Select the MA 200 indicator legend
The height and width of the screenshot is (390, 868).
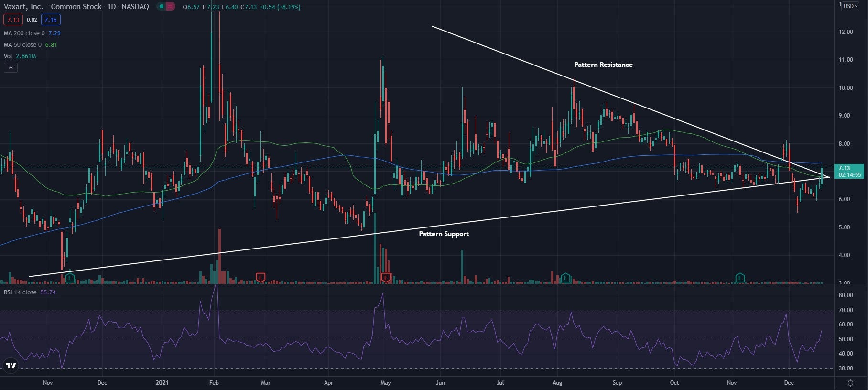[x=32, y=33]
